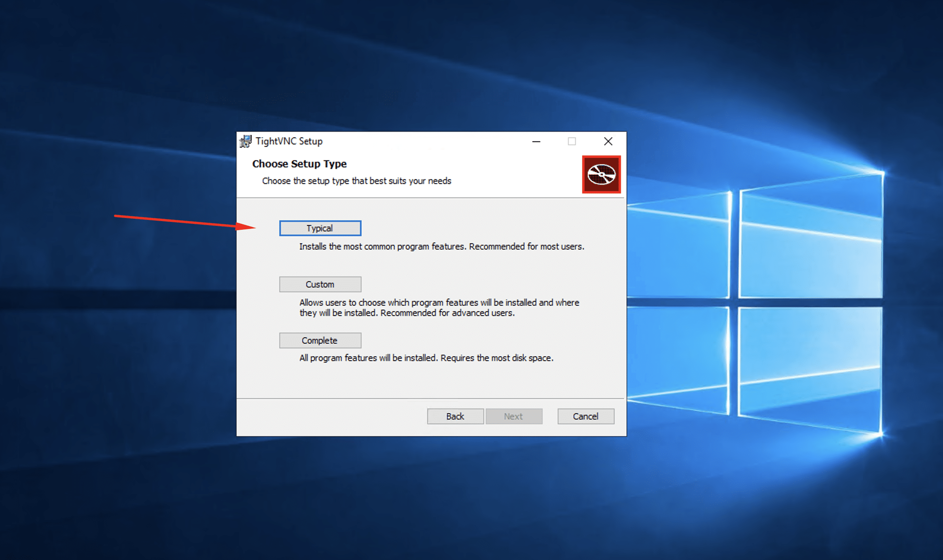Cancel the TightVNC installation
Screen dimensions: 943x560
585,416
